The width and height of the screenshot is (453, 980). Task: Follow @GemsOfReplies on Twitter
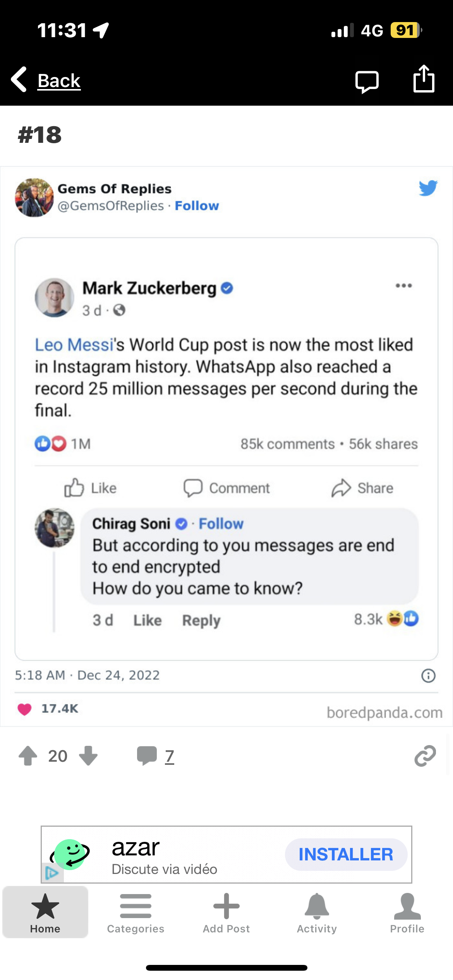(x=197, y=206)
